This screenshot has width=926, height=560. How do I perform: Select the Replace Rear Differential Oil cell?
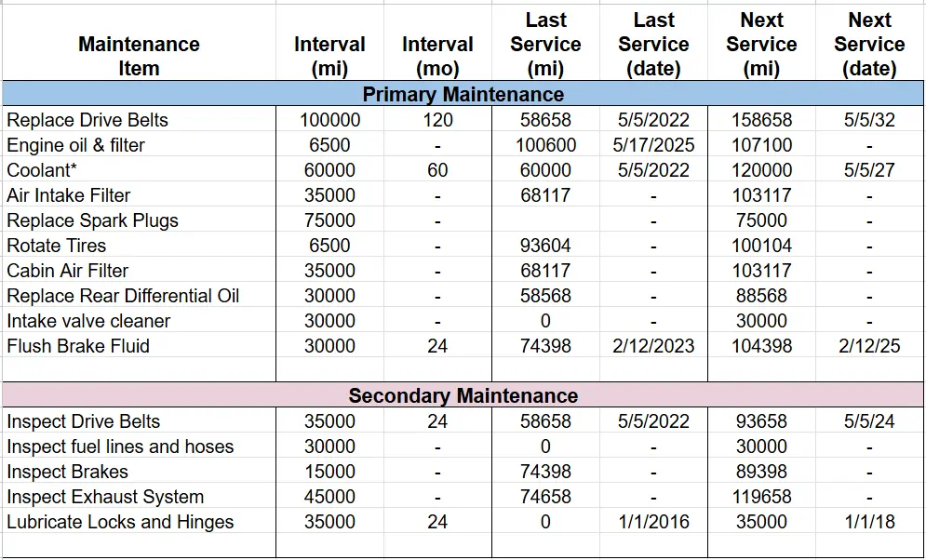tap(123, 296)
